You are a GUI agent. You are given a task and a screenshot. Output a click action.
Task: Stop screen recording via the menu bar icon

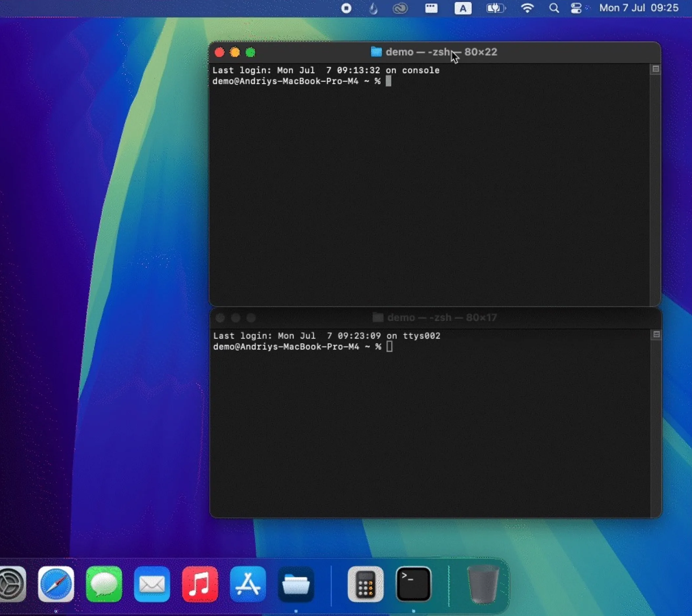point(346,8)
